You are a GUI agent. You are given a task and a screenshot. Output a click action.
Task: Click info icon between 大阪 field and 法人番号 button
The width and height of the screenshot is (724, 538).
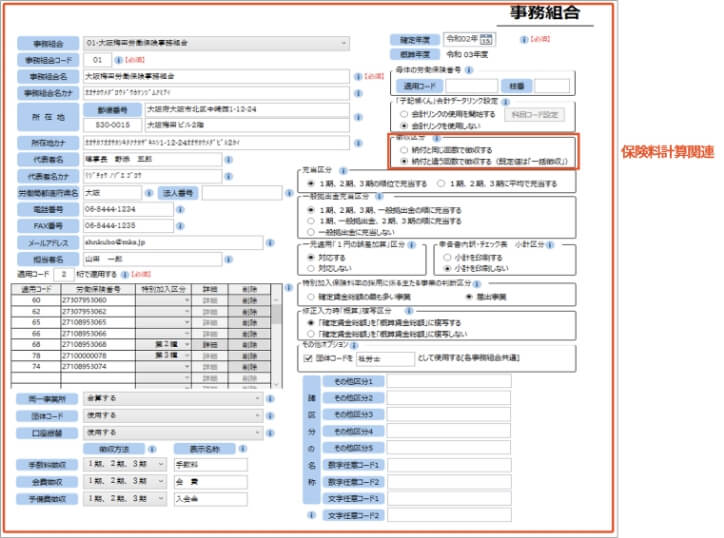pyautogui.click(x=149, y=193)
